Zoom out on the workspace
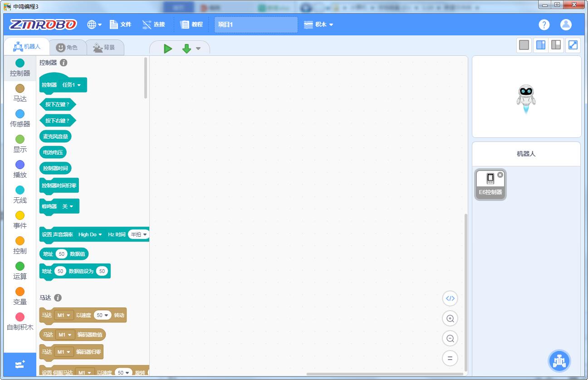The image size is (588, 380). click(x=450, y=338)
